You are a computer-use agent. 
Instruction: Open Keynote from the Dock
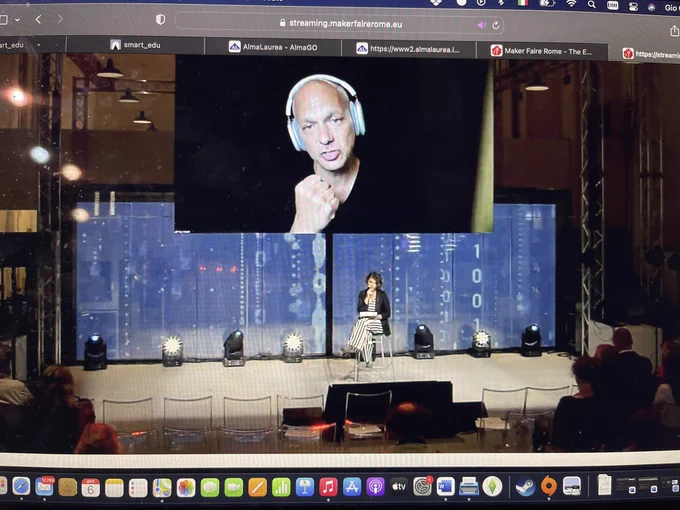point(305,487)
